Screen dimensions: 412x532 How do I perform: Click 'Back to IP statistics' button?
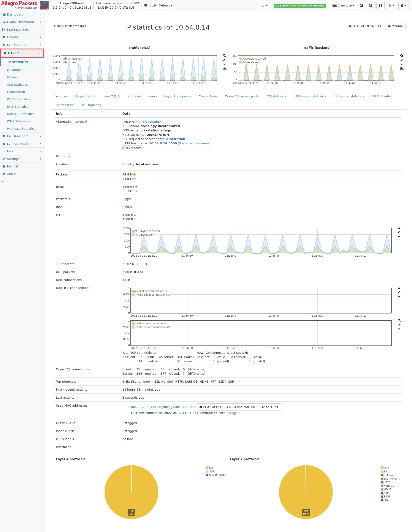[x=70, y=26]
